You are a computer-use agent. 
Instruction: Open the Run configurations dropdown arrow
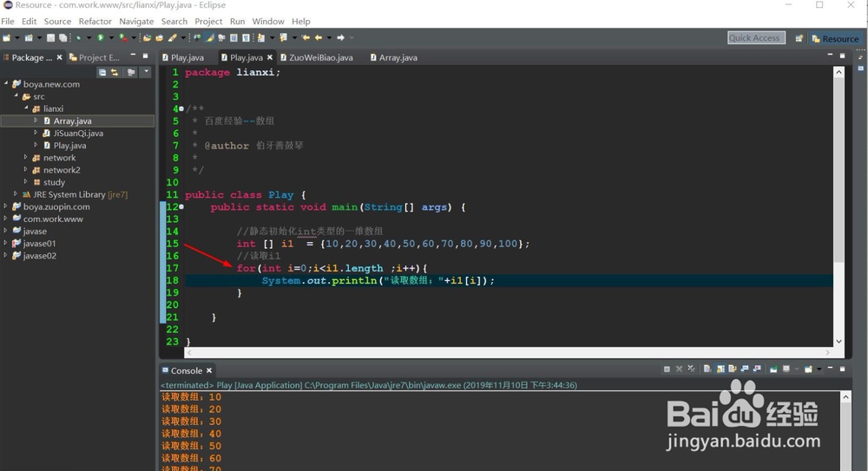[111, 38]
